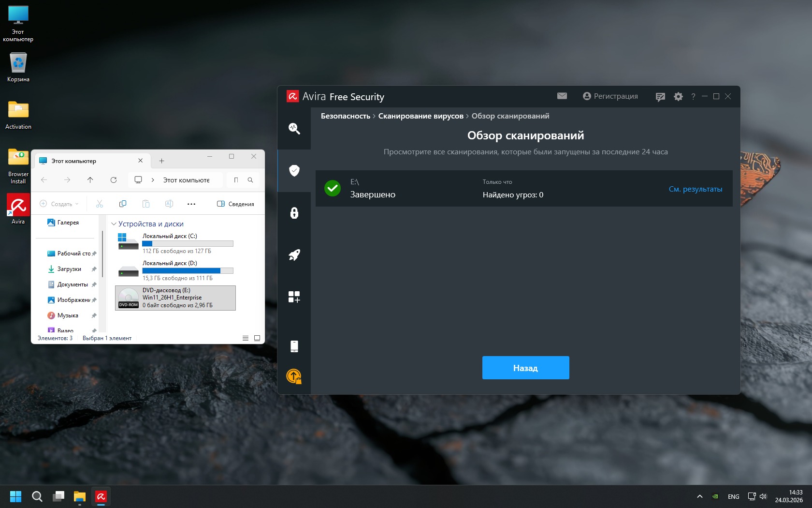Click the orange upgrade arrow icon

click(x=294, y=376)
